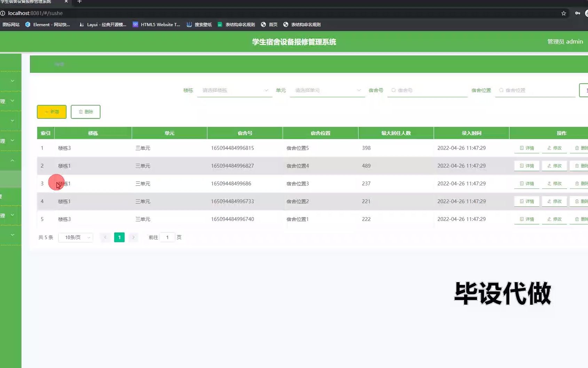Click the yellow 新增 add button

51,112
